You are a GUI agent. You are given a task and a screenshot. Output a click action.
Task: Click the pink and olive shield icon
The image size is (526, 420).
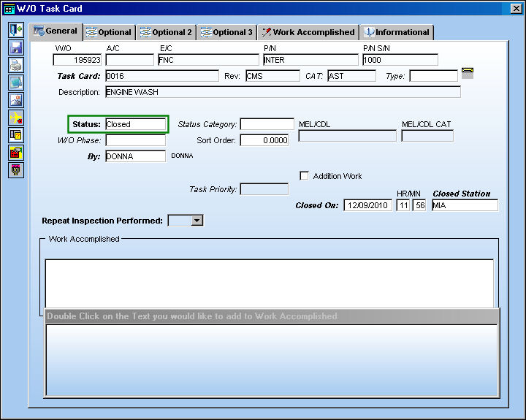point(16,170)
